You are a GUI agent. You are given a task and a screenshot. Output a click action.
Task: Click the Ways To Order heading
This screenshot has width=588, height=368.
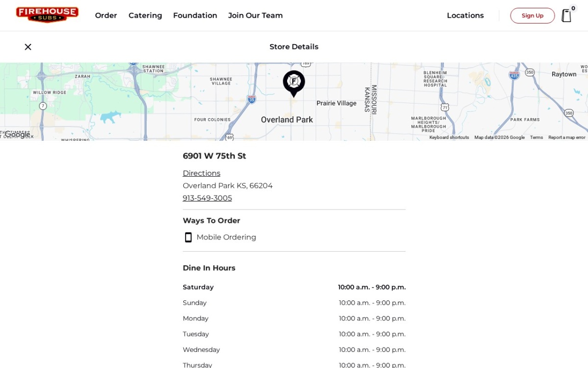[211, 221]
